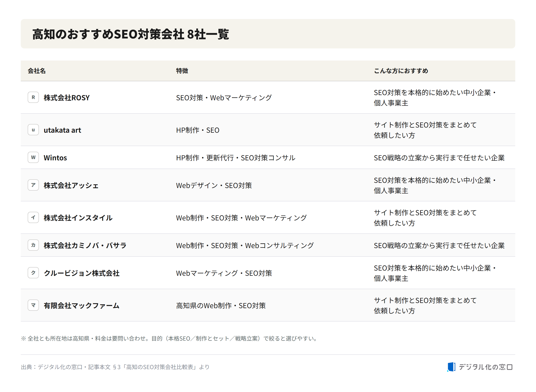Click the recommendation text in the 株式会社カミノバ・バサラ row
The width and height of the screenshot is (536, 392).
(x=439, y=245)
